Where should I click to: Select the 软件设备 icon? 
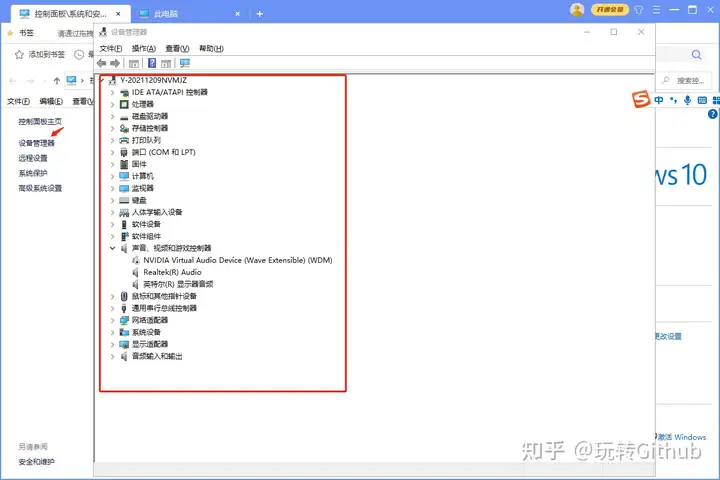pos(124,224)
